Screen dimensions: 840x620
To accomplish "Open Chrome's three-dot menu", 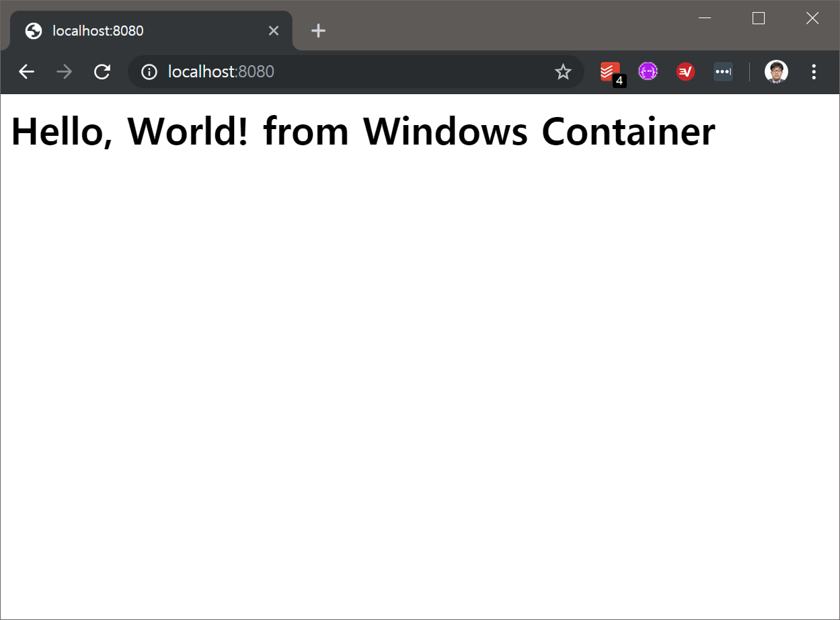I will point(814,72).
